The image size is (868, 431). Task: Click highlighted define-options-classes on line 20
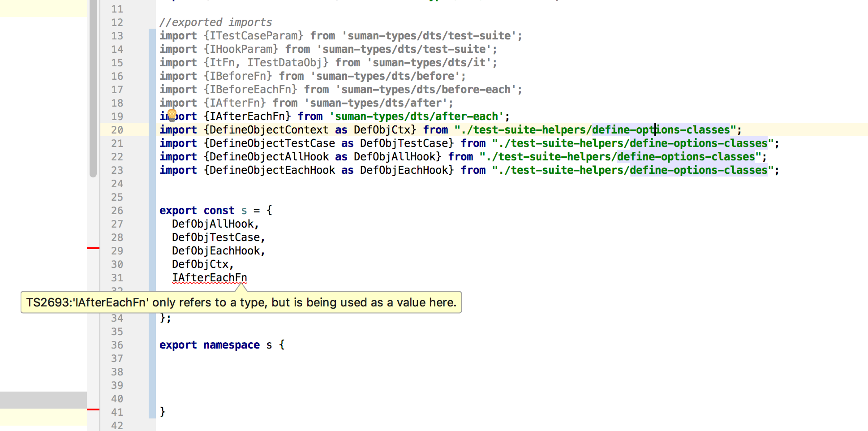tap(661, 130)
